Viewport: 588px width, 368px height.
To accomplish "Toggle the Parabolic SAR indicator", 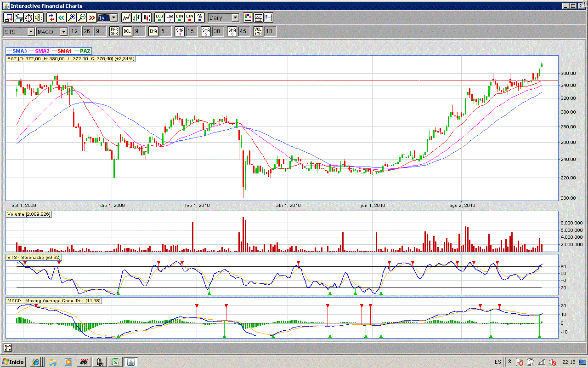I will 114,31.
